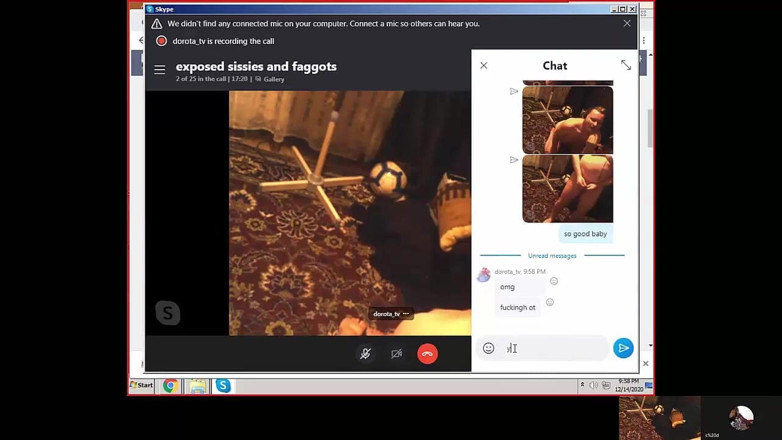Click the warning triangle icon in banner

click(x=157, y=23)
